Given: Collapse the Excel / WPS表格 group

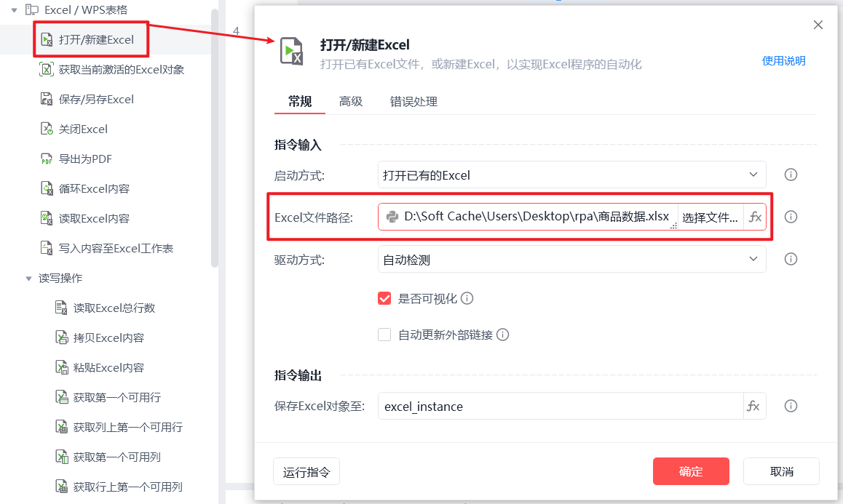Looking at the screenshot, I should coord(14,9).
